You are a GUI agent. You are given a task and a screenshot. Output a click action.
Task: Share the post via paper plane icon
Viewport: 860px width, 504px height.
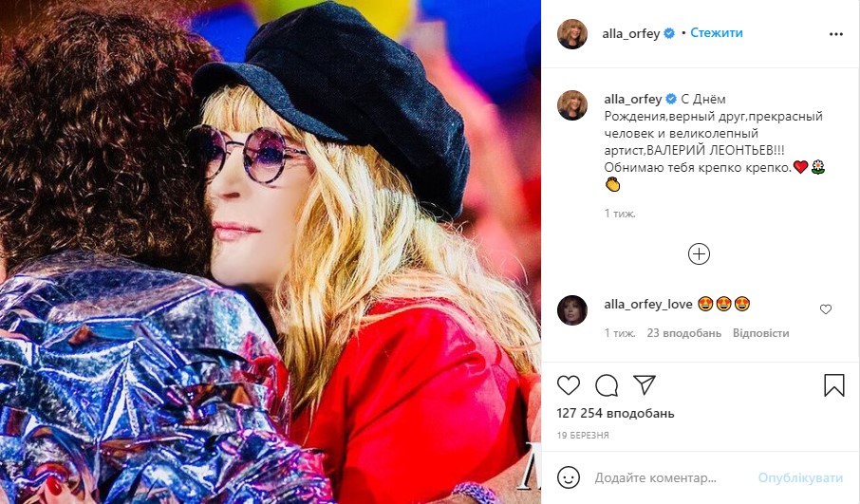(x=645, y=384)
